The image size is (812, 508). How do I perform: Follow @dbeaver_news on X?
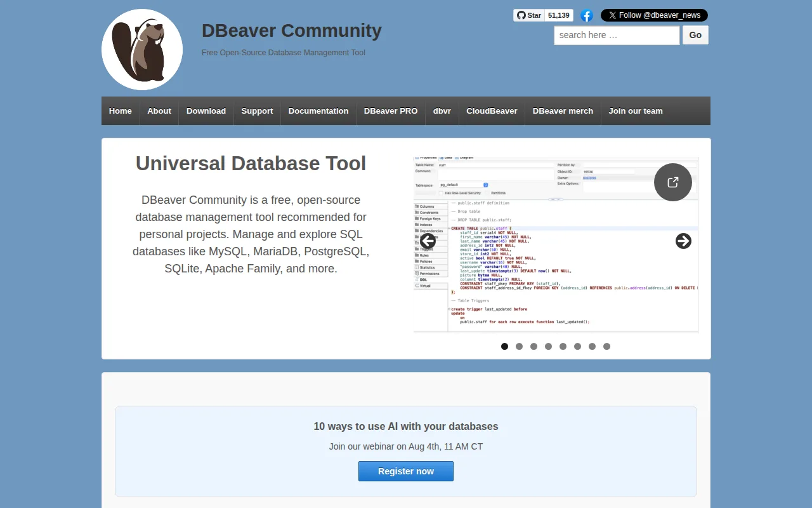654,15
